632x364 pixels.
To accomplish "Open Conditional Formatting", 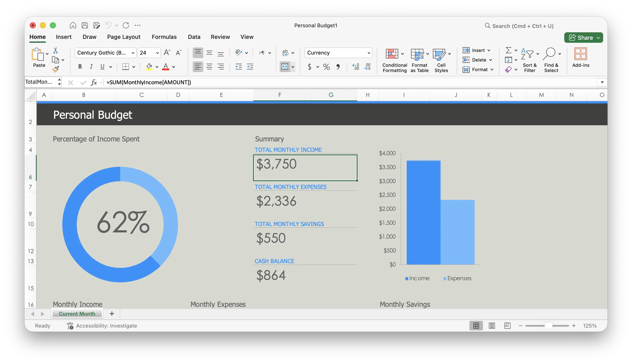I will point(394,60).
